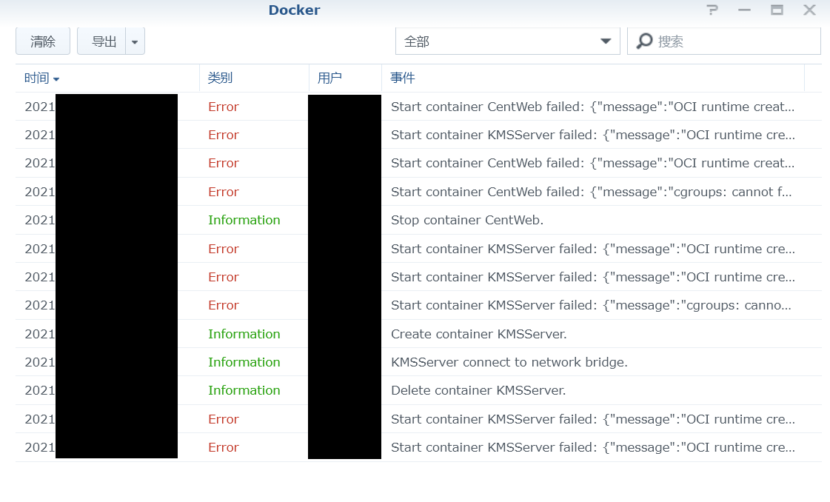Maximize the Docker window

pyautogui.click(x=777, y=10)
